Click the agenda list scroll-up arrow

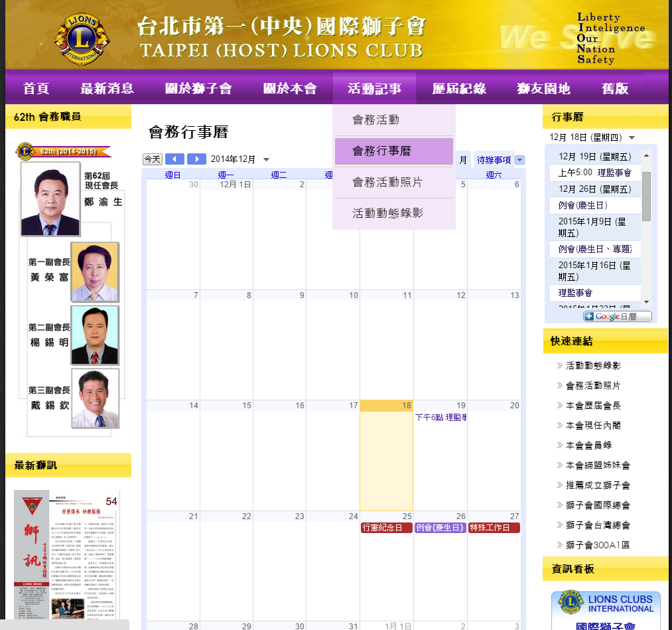(x=647, y=155)
